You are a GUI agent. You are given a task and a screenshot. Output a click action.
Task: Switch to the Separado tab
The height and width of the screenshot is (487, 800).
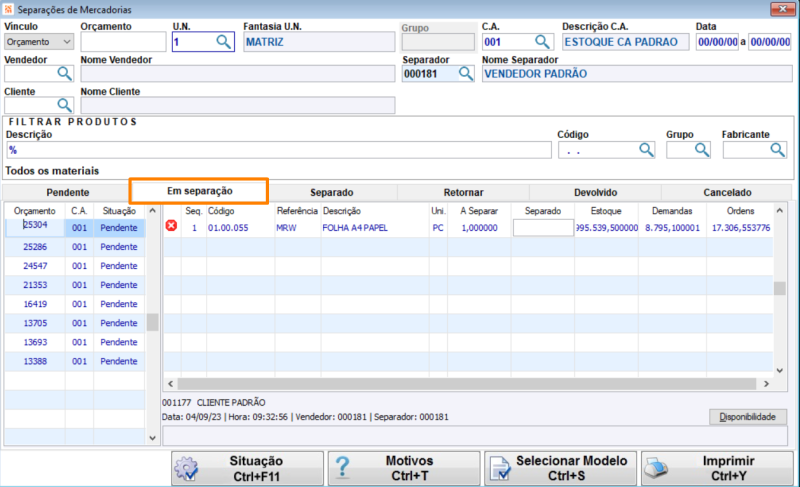coord(332,192)
